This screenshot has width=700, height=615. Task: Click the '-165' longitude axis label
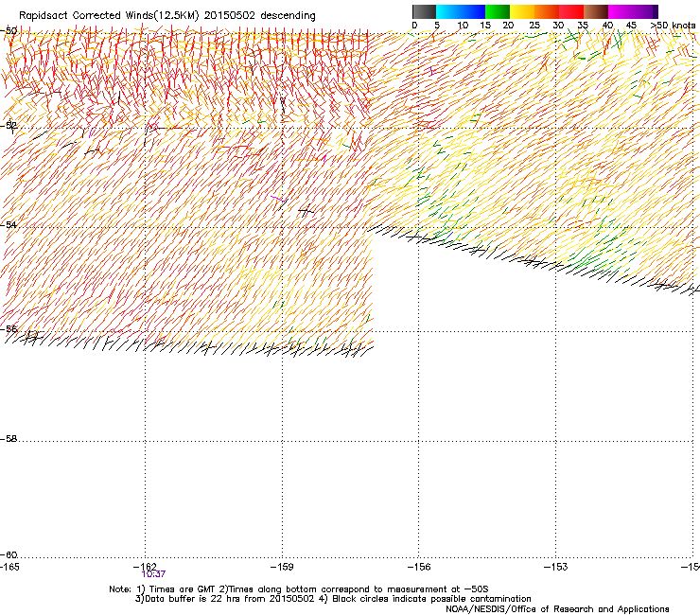point(9,567)
